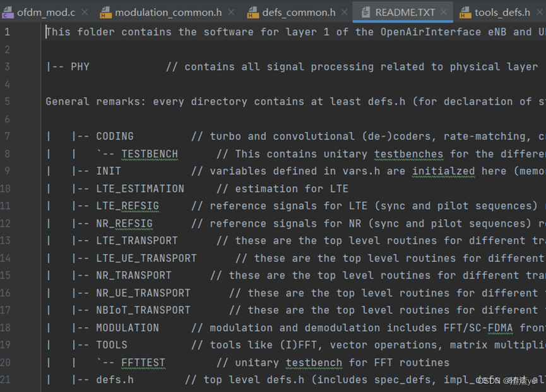Click the modulation_common.h header file icon
This screenshot has width=546, height=392.
(105, 12)
